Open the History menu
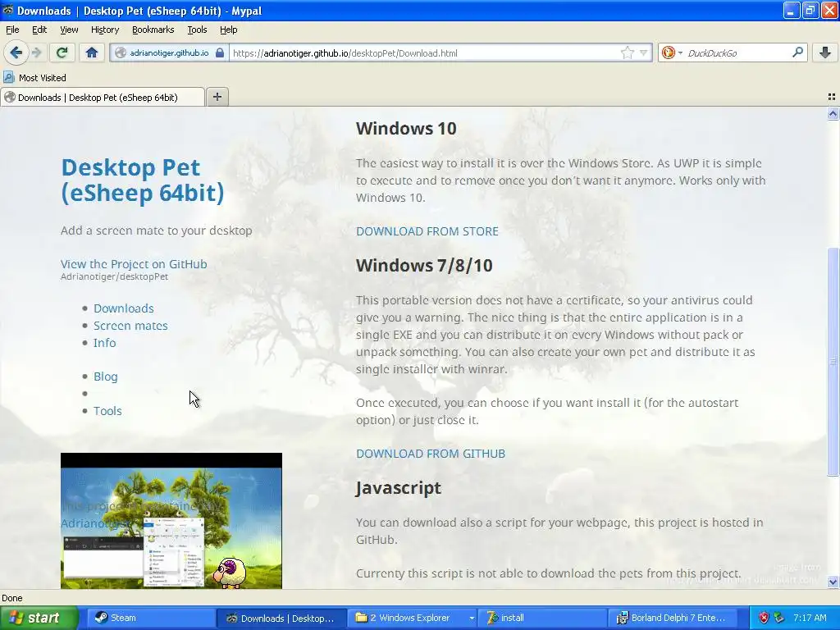The width and height of the screenshot is (840, 630). click(105, 30)
